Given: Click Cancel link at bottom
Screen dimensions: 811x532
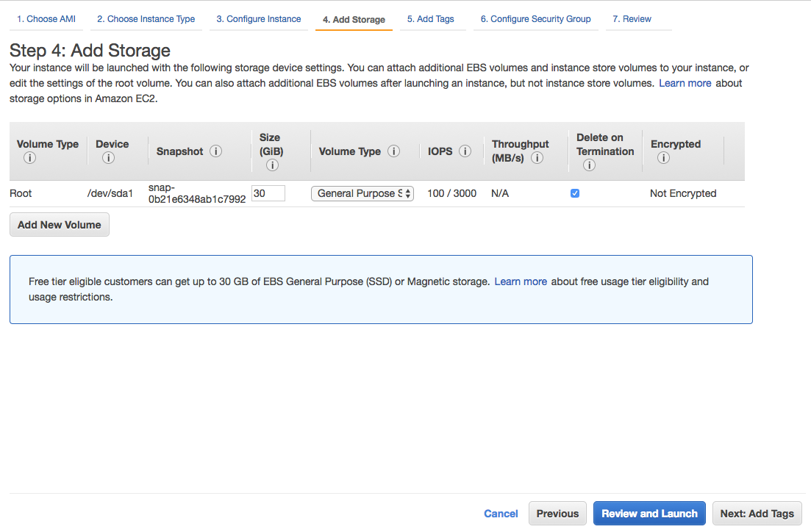Looking at the screenshot, I should (501, 514).
